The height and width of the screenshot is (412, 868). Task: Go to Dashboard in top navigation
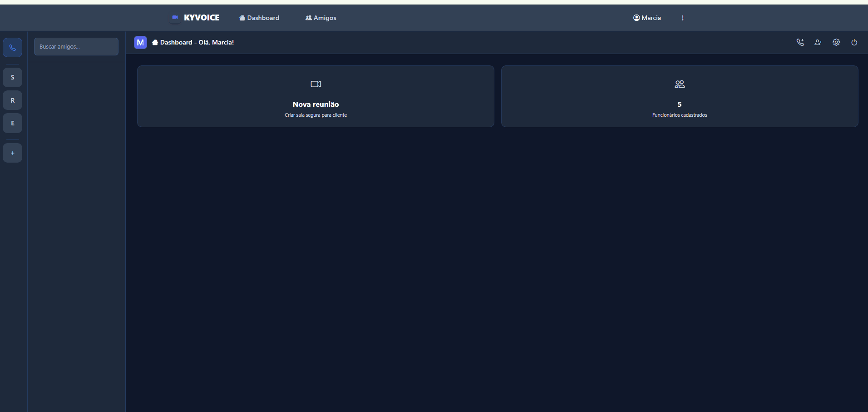pyautogui.click(x=259, y=18)
